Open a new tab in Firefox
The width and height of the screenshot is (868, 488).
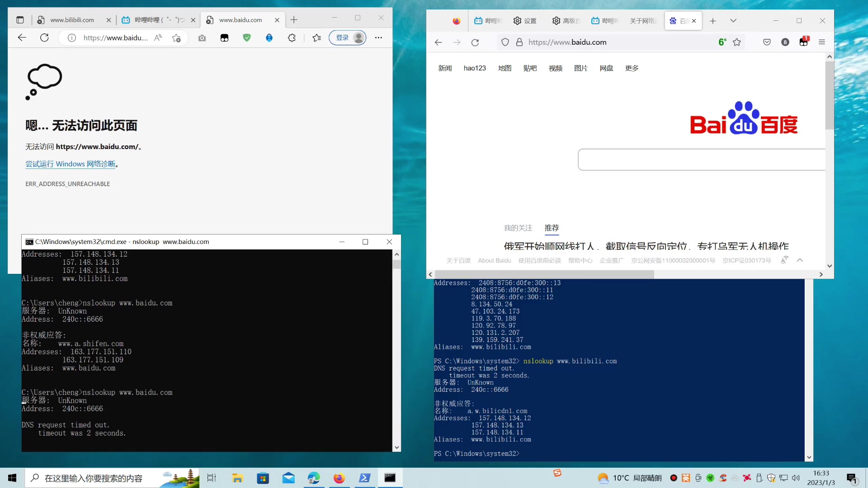(x=713, y=21)
